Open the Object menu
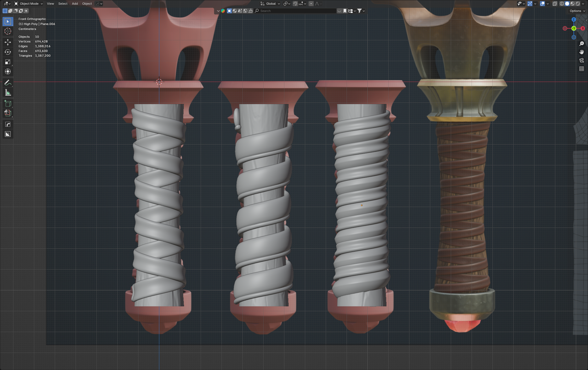 pos(87,4)
